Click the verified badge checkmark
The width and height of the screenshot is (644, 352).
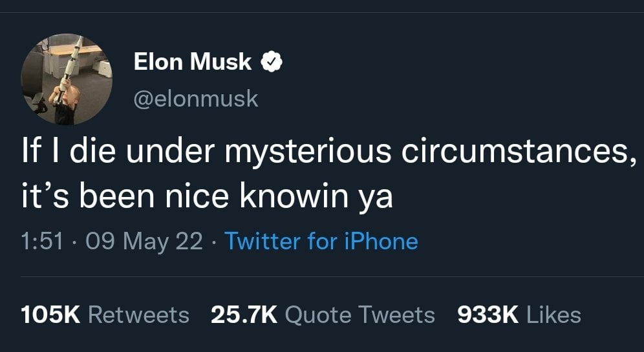coord(270,62)
